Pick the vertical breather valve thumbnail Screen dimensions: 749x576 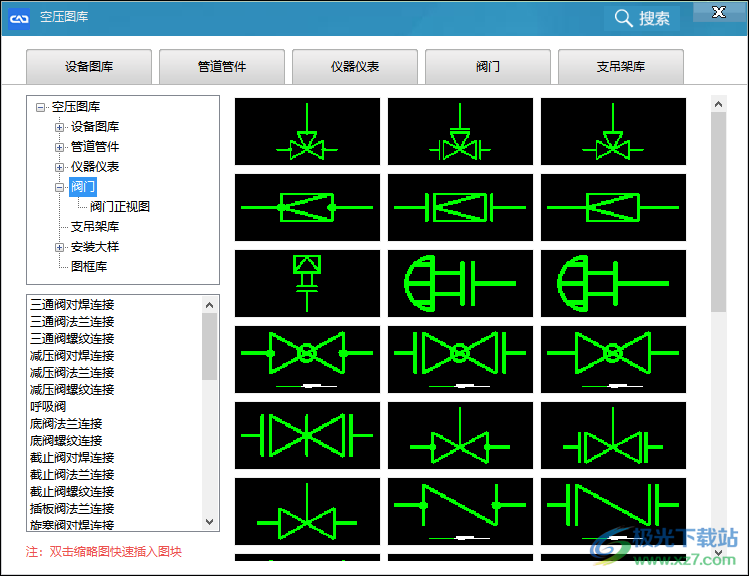[x=307, y=283]
